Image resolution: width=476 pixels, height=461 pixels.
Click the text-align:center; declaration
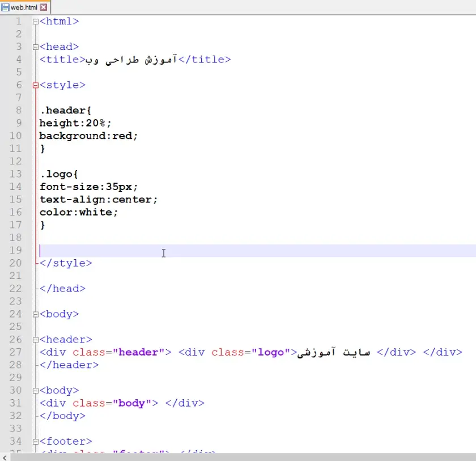[x=99, y=200]
